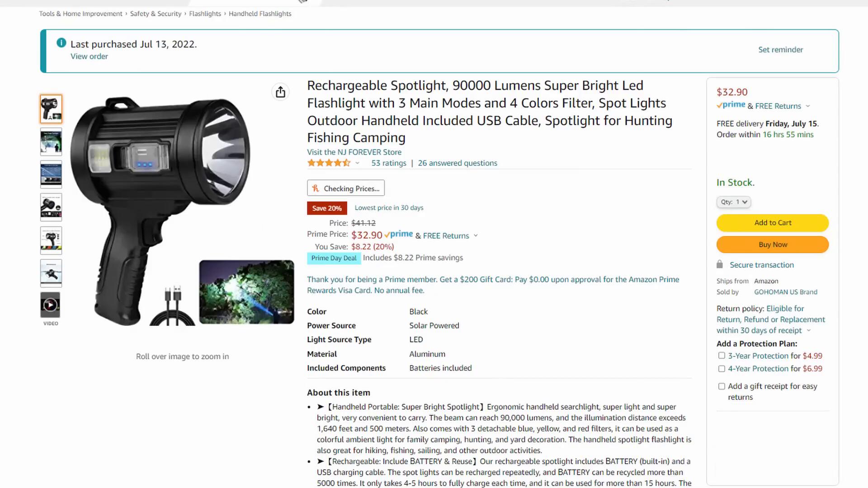Check the 3-Year Protection checkbox
The image size is (868, 488).
coord(722,356)
